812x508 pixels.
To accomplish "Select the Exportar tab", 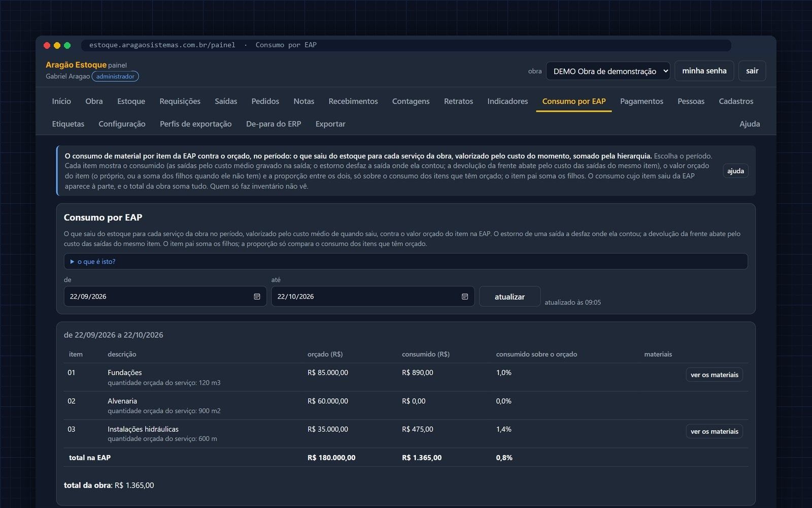I will click(x=330, y=124).
